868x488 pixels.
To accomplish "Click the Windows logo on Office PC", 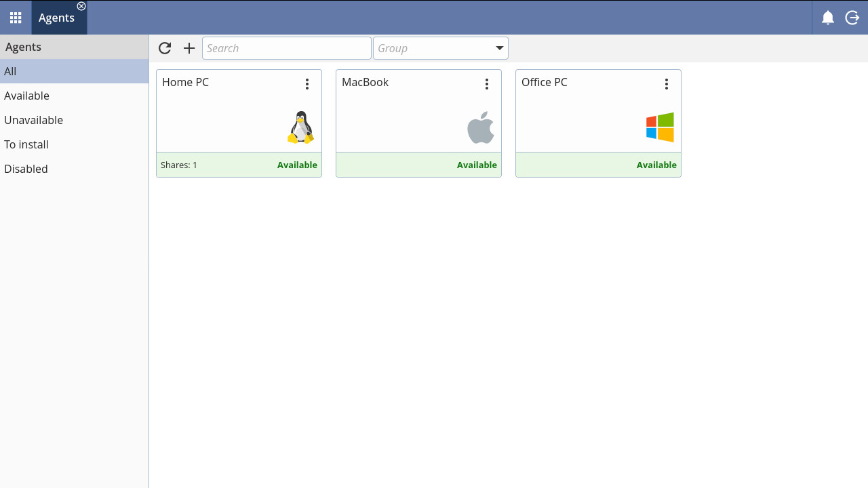I will [660, 127].
